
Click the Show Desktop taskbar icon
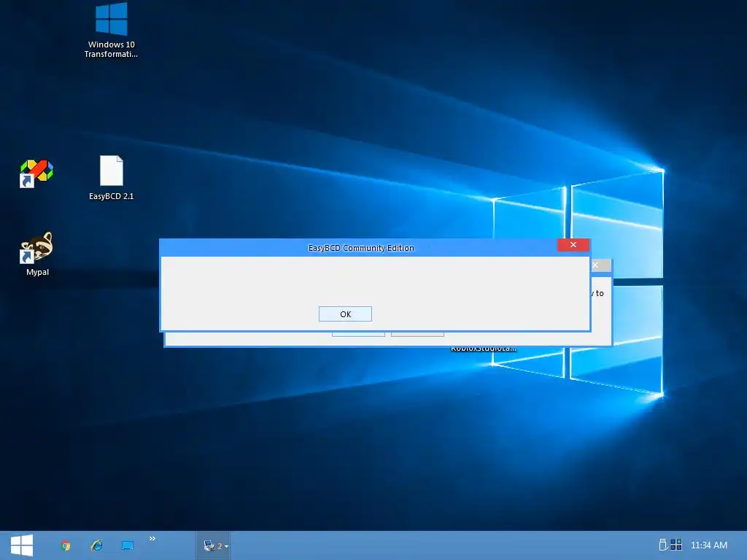[127, 545]
